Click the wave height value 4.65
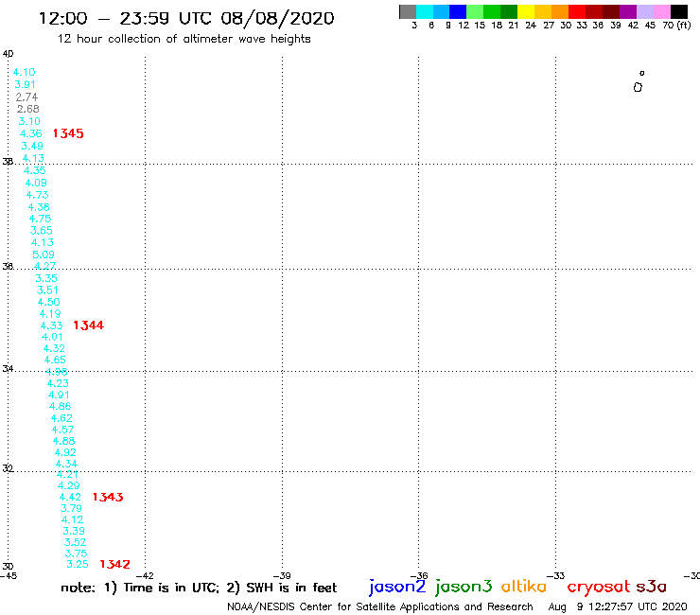Image resolution: width=700 pixels, height=615 pixels. click(56, 360)
